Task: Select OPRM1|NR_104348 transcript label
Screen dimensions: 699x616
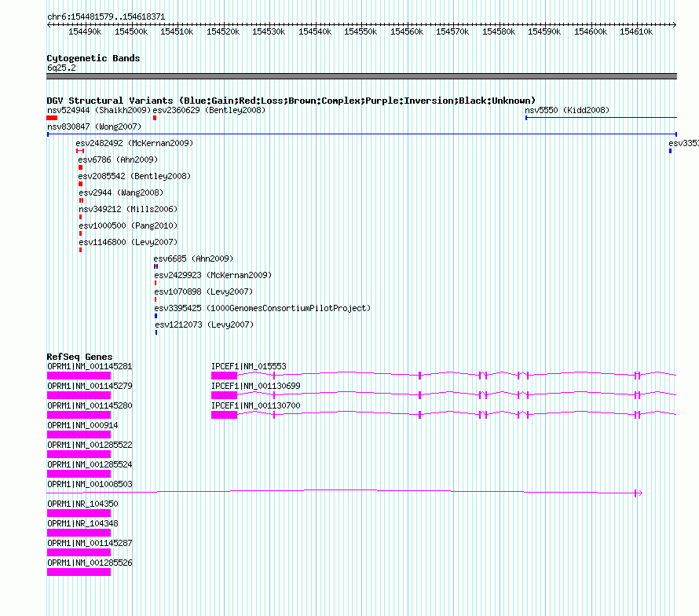Action: coord(82,523)
